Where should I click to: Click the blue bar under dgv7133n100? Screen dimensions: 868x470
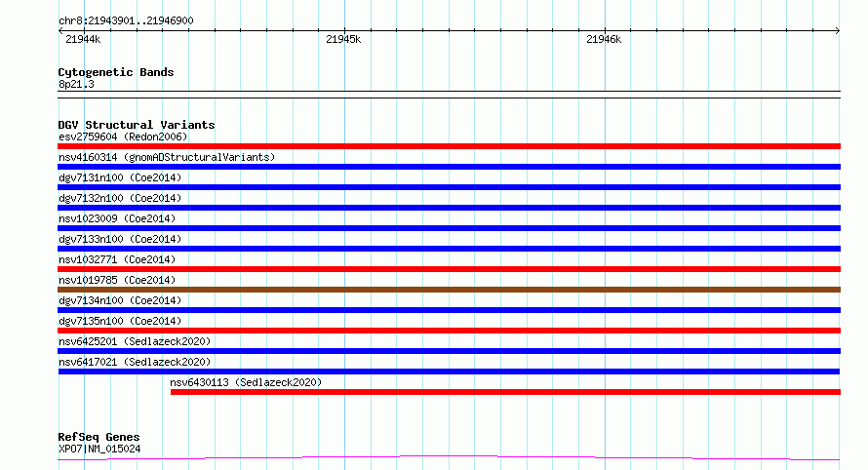(x=449, y=249)
